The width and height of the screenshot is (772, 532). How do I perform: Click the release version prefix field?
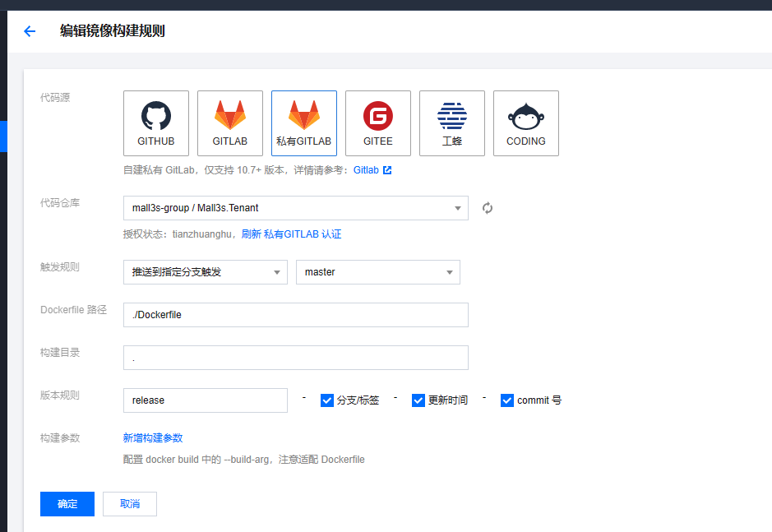point(206,400)
